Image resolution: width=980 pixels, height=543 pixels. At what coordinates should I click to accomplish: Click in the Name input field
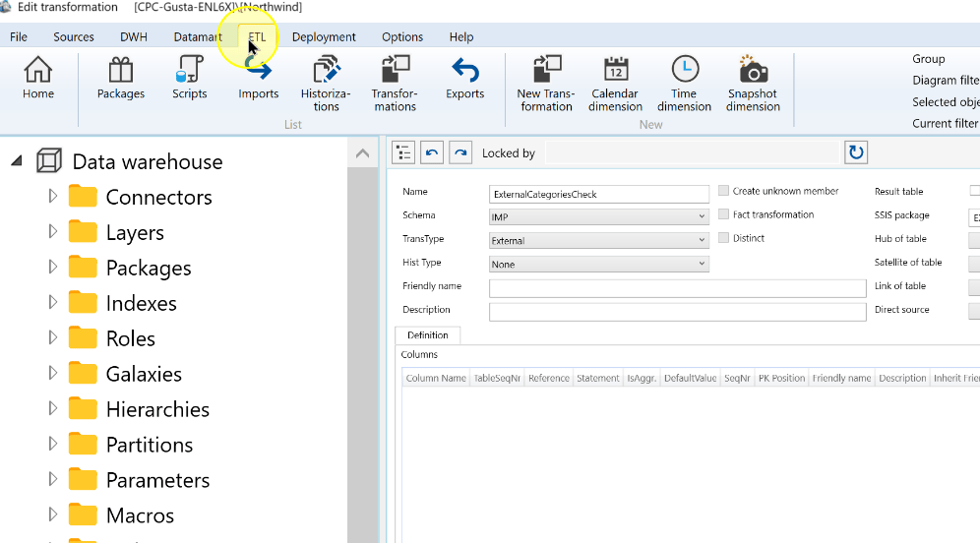pos(599,195)
